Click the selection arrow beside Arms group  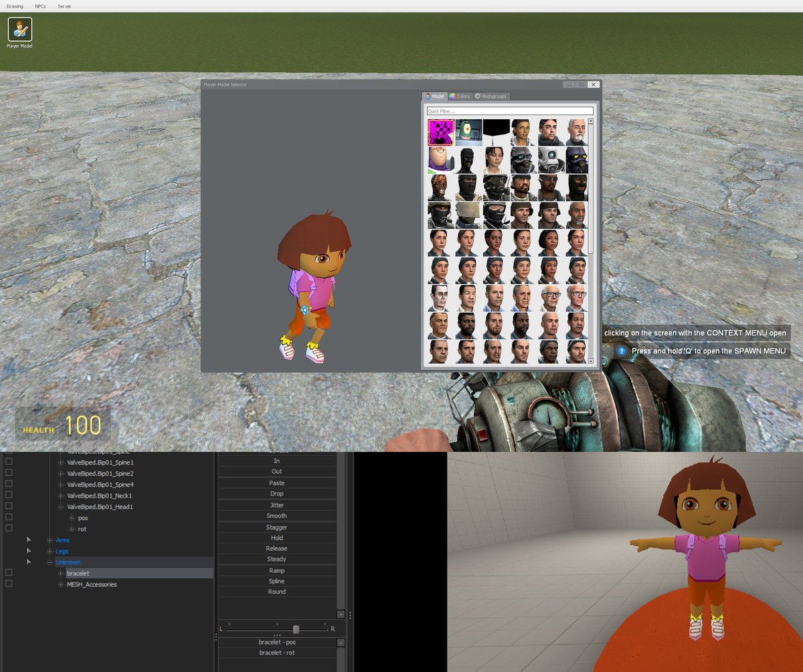29,539
